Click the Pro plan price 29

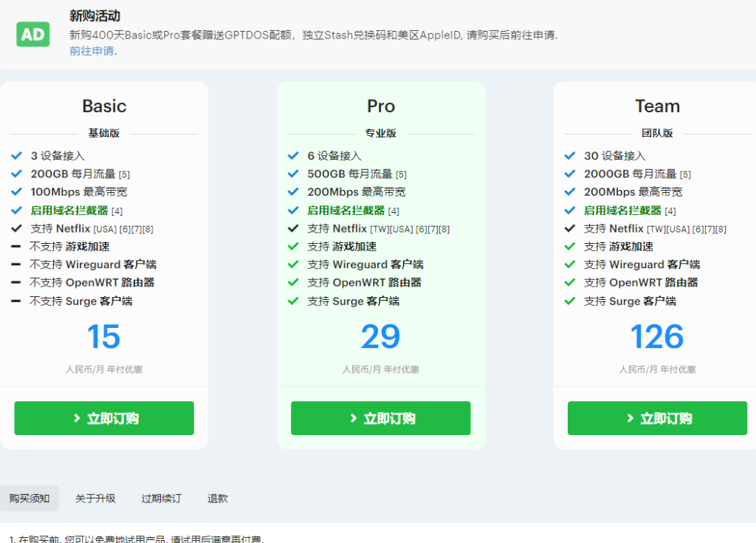380,337
